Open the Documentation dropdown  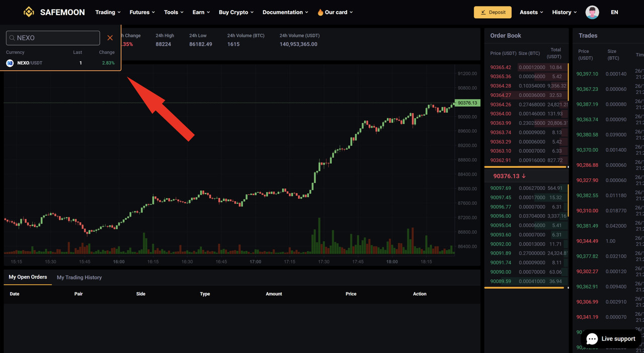click(x=285, y=12)
